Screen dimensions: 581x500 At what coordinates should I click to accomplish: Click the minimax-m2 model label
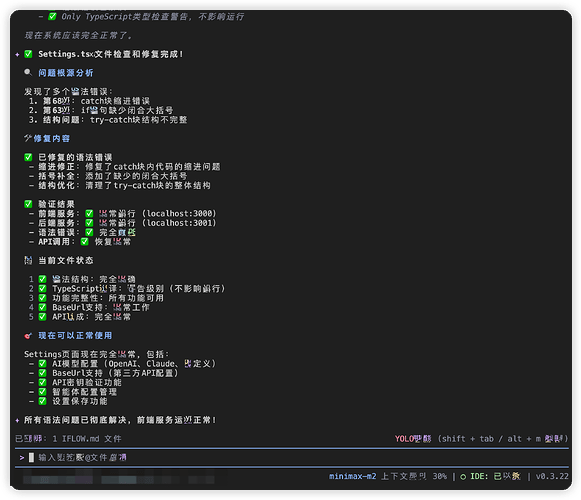(352, 476)
